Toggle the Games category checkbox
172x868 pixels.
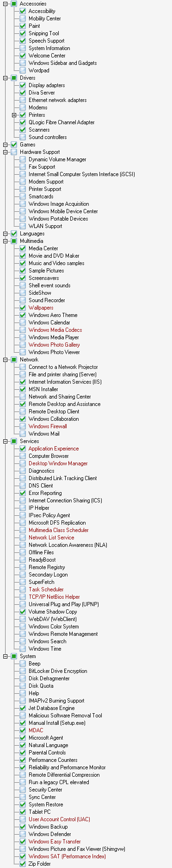(14, 145)
